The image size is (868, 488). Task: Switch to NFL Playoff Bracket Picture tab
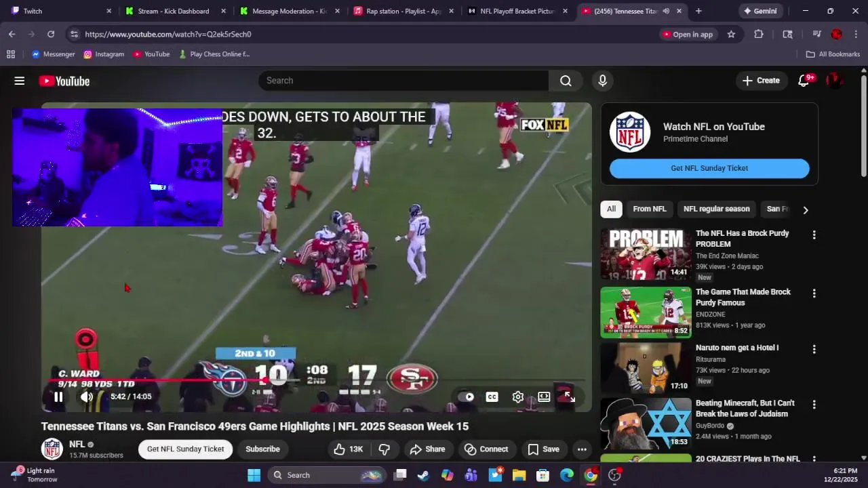coord(517,11)
